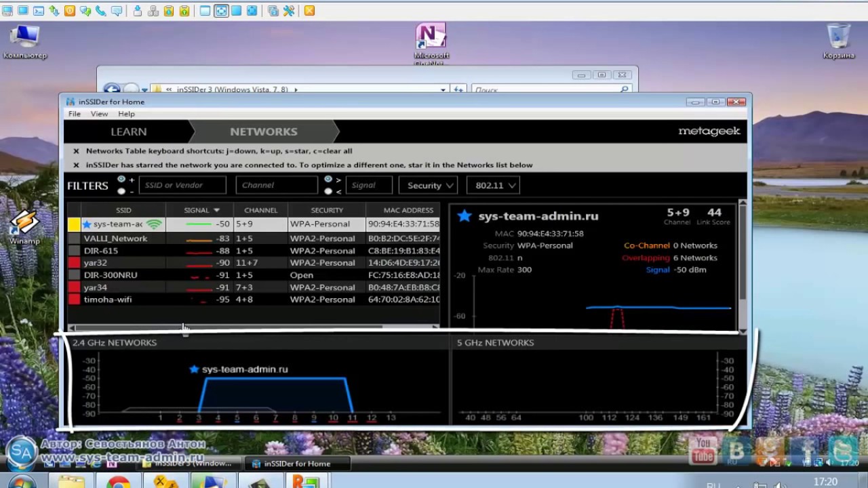Sort by the CHANNEL column header

[260, 210]
